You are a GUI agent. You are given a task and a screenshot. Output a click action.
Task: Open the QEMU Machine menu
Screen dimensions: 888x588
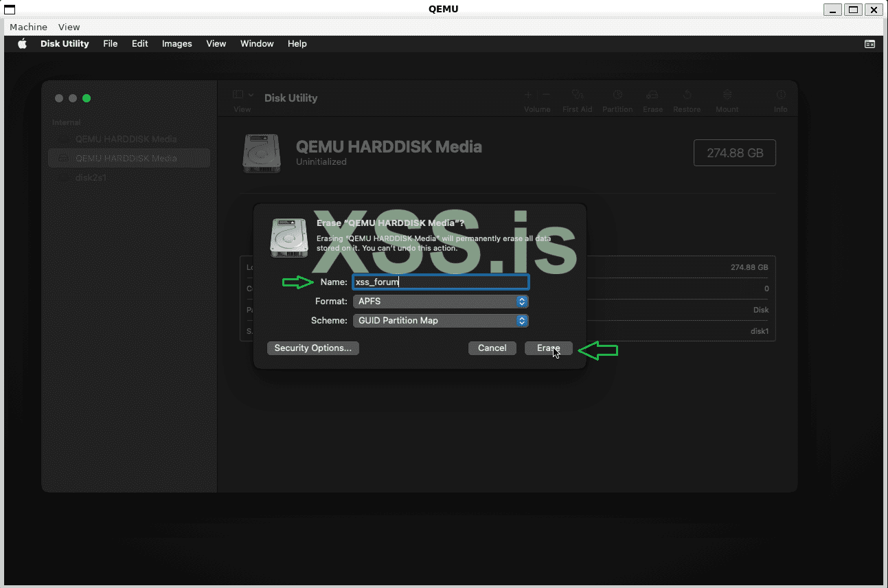29,27
